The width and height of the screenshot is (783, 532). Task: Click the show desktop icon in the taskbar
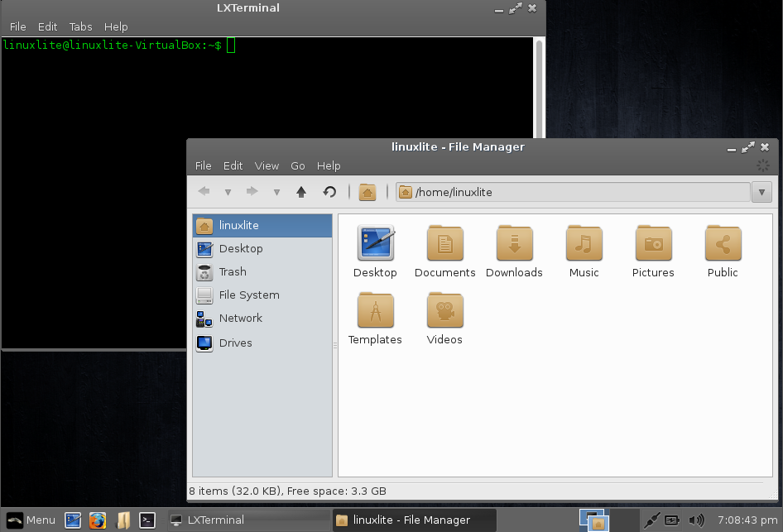pyautogui.click(x=73, y=520)
